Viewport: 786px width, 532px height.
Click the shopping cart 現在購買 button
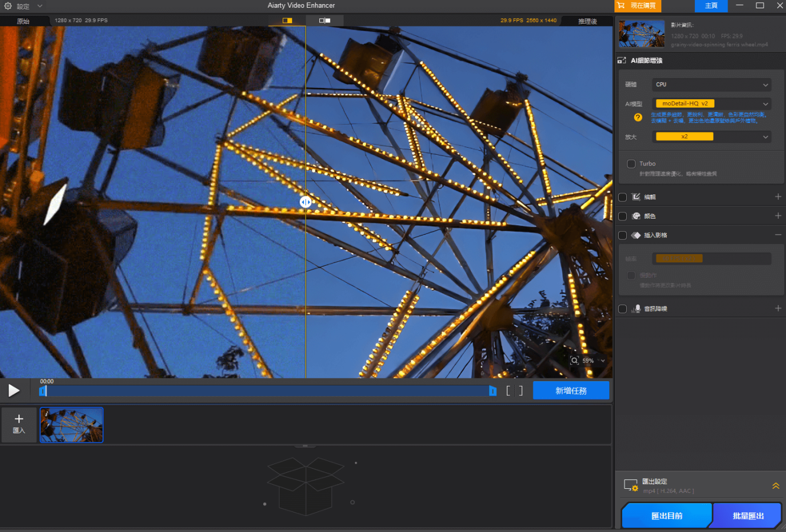click(x=637, y=6)
